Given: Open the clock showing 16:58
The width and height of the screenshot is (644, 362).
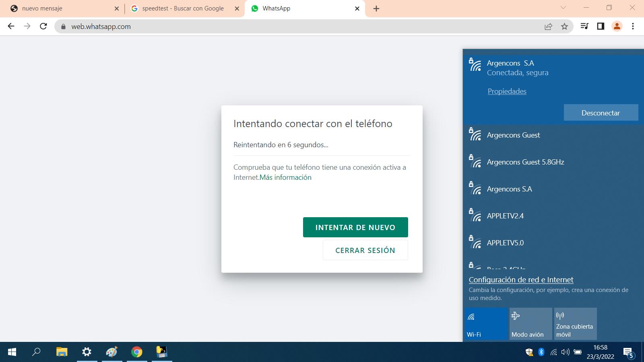Looking at the screenshot, I should pyautogui.click(x=600, y=352).
